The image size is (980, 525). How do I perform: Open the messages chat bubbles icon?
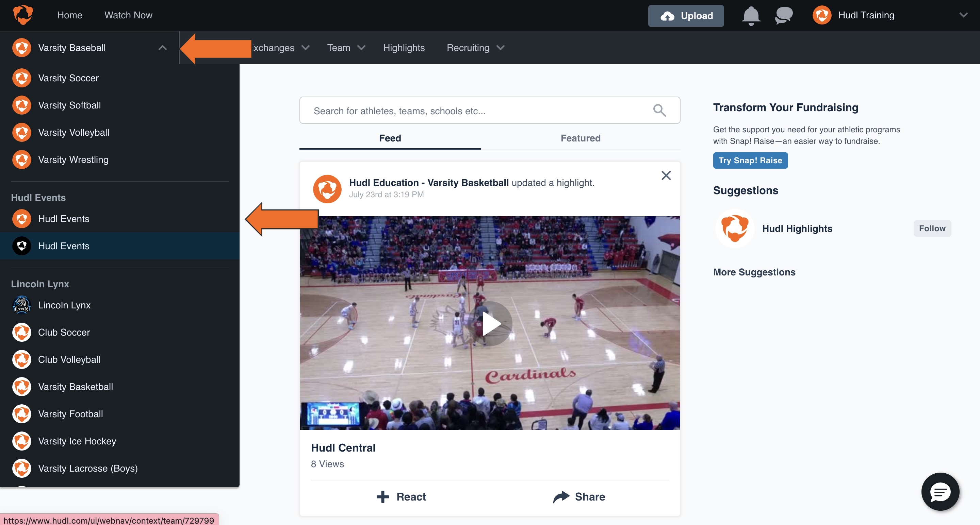coord(784,16)
